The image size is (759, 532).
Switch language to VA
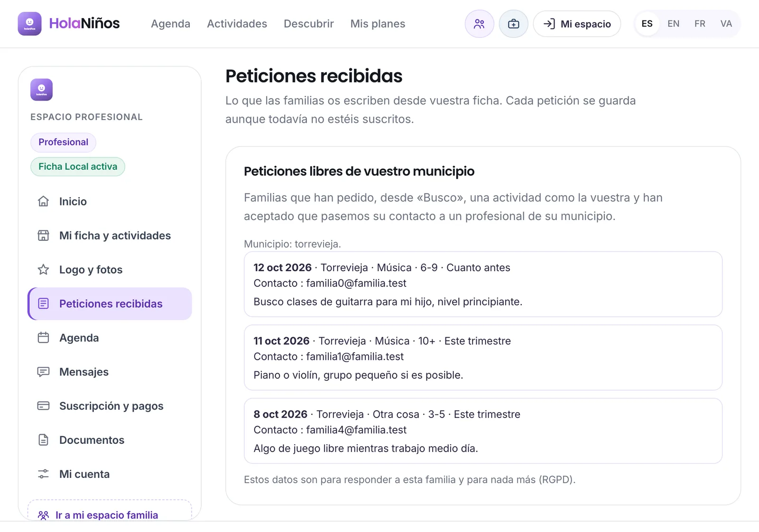(x=726, y=24)
